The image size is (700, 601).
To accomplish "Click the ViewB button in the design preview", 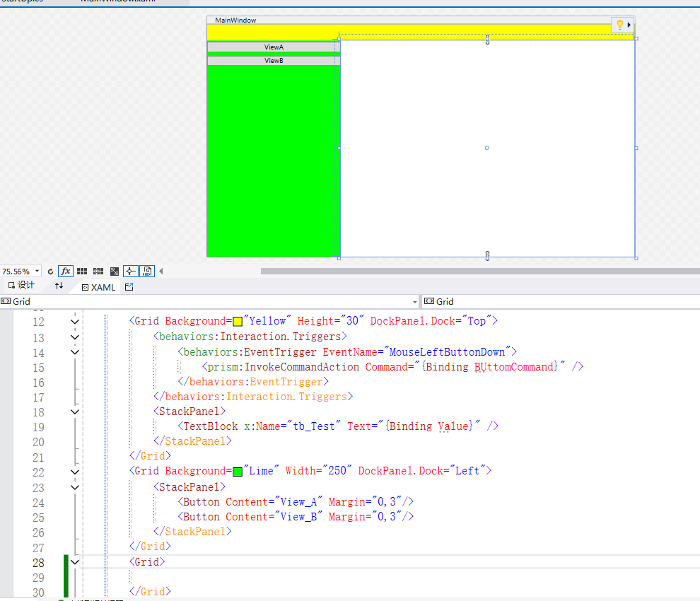I will (x=274, y=60).
